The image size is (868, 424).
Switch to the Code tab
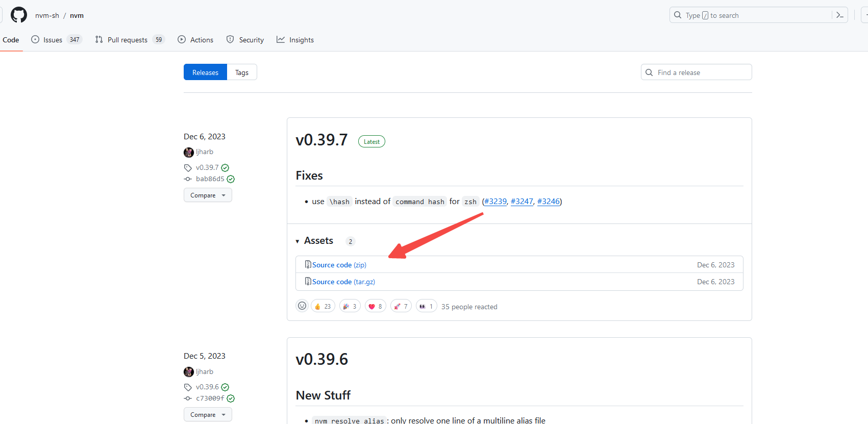coord(11,40)
